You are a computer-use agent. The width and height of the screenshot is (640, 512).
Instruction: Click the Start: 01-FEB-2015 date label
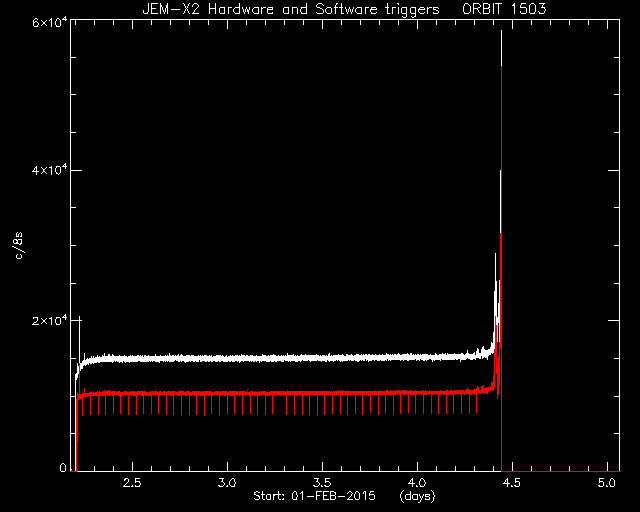tap(314, 496)
